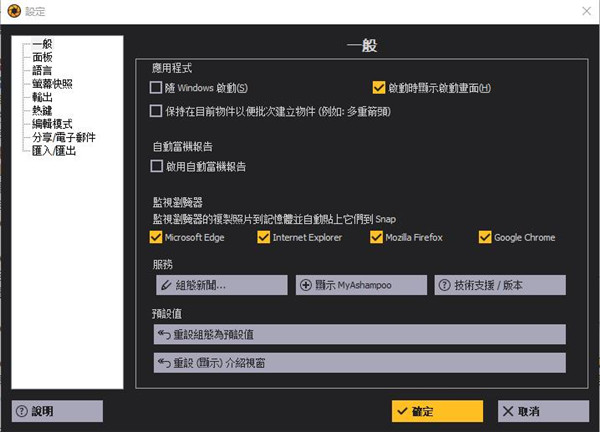Toggle 保持在目前物件 checkbox
Image resolution: width=600 pixels, height=432 pixels.
coord(156,111)
